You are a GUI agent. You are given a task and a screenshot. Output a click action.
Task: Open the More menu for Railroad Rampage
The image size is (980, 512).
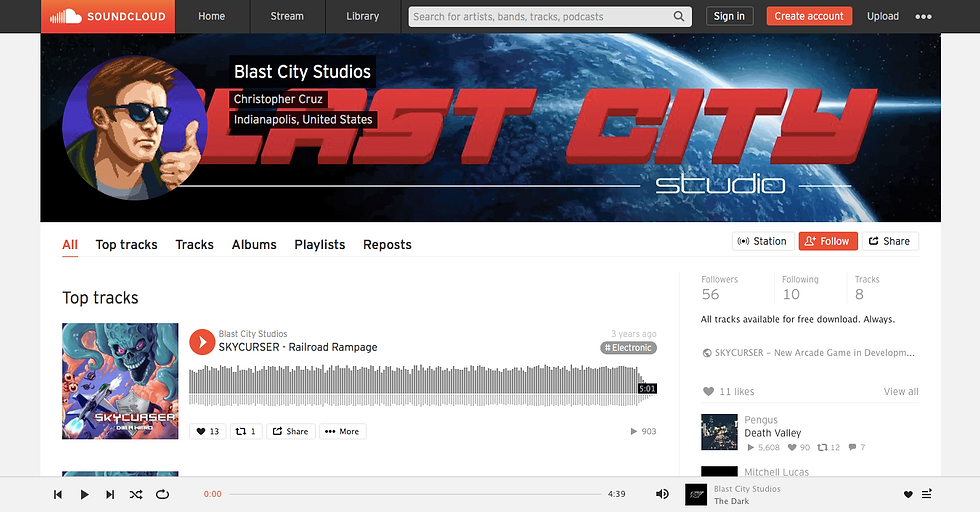(342, 431)
